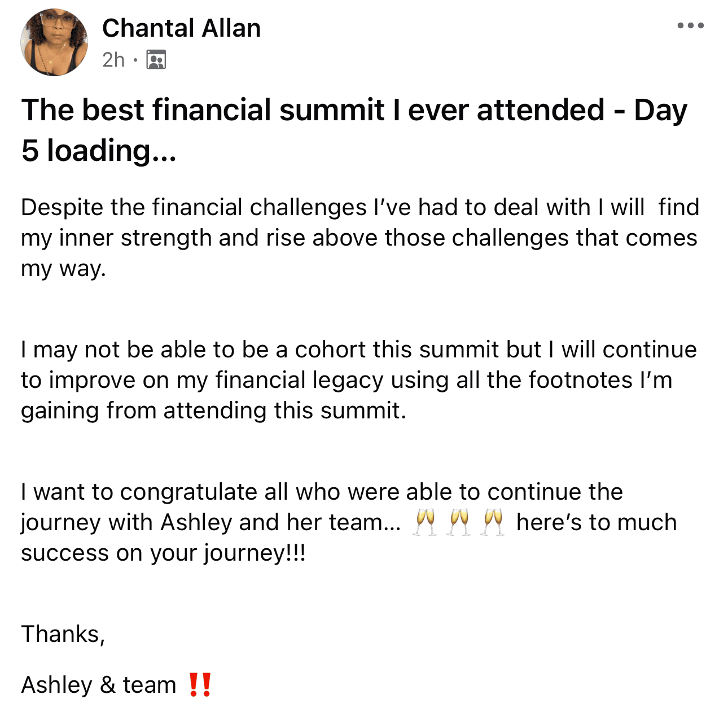Click the '5 loading...' headline line

[x=99, y=151]
